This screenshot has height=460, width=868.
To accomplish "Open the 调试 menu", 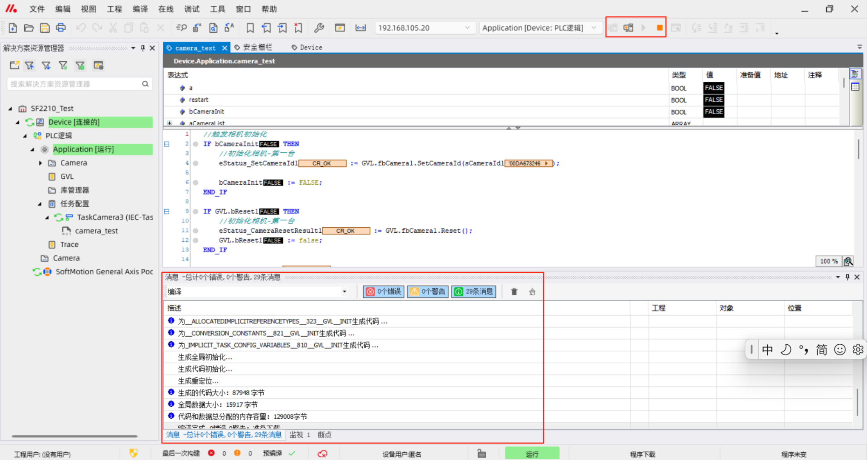I will click(192, 9).
